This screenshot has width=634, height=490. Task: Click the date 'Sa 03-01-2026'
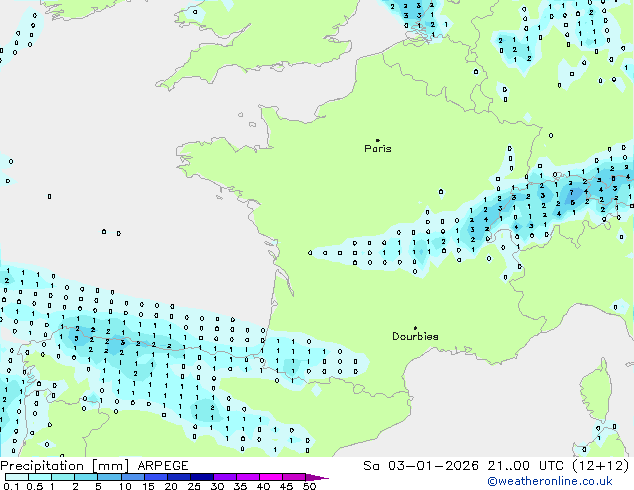pos(421,466)
